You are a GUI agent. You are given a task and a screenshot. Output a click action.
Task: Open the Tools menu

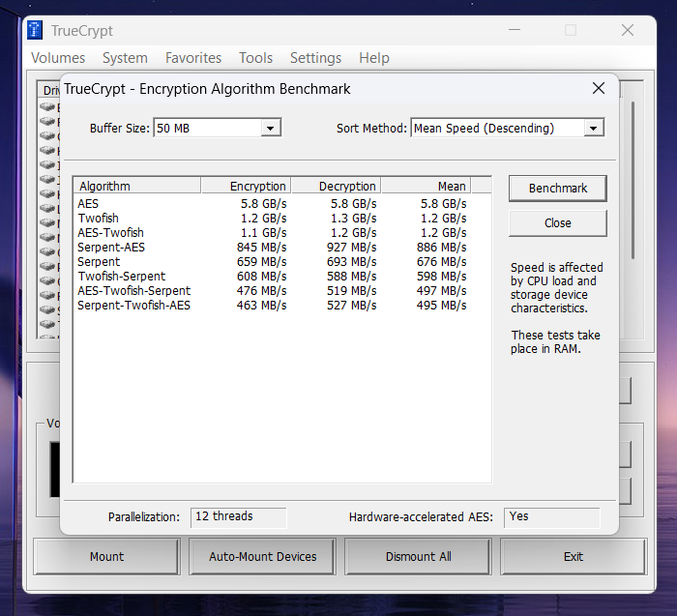tap(255, 58)
